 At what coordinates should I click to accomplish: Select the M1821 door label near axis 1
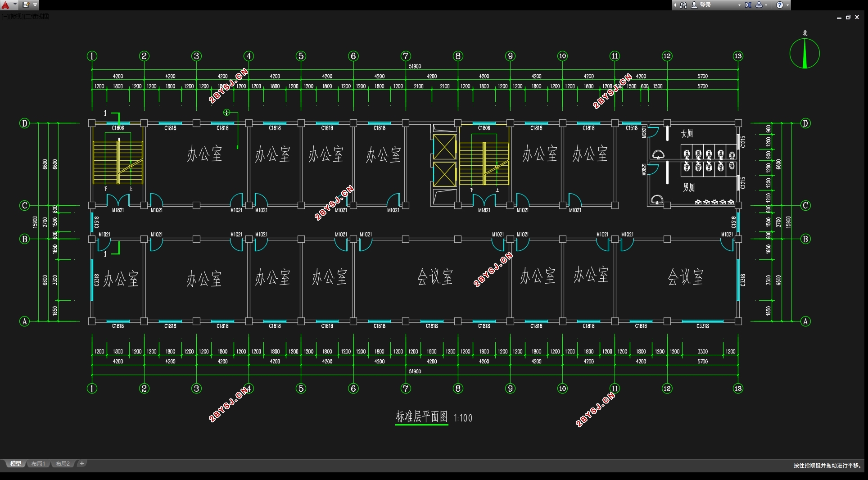pyautogui.click(x=118, y=210)
